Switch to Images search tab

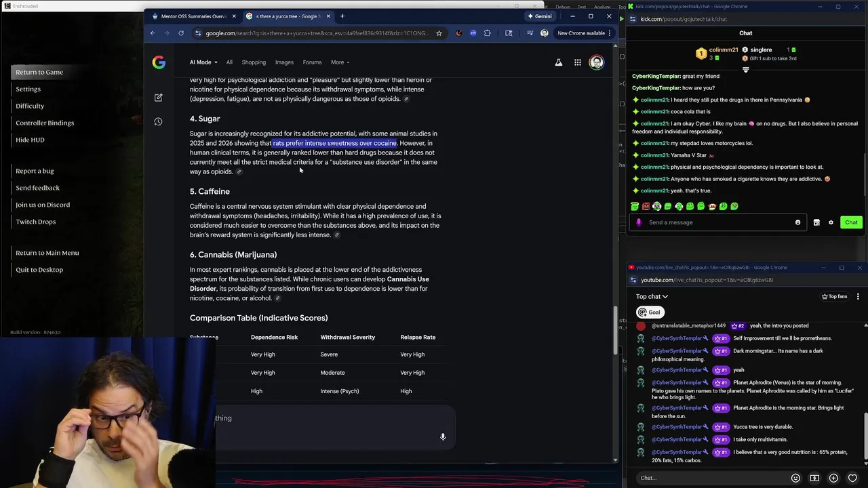[x=284, y=62]
